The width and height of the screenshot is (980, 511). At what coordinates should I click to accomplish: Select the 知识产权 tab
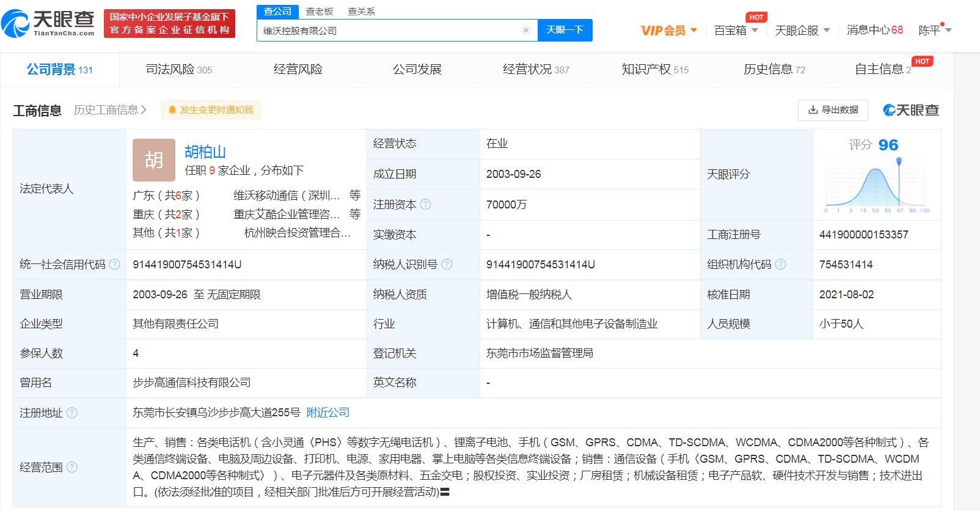[654, 70]
